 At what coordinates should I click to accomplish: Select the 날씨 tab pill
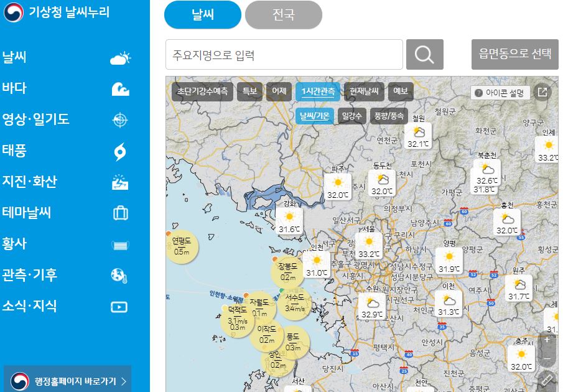203,15
